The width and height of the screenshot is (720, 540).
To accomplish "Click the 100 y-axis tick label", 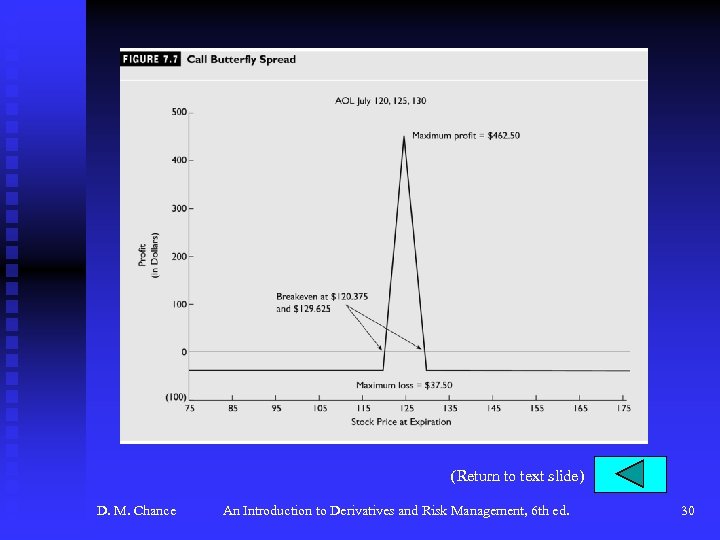I will [x=179, y=304].
